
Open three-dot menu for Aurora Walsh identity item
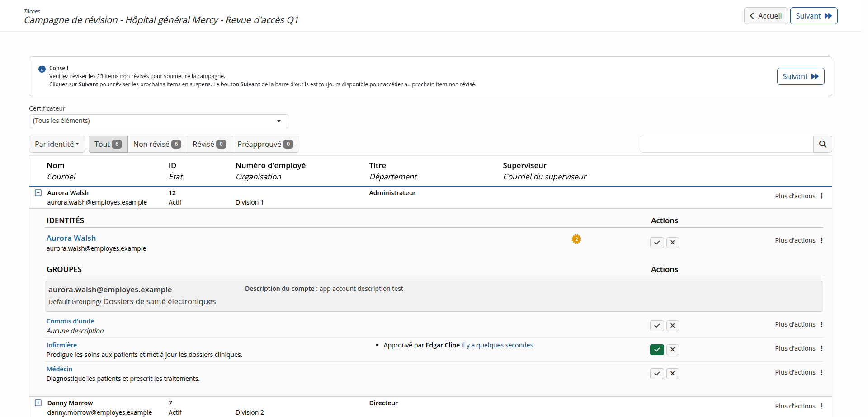point(821,240)
